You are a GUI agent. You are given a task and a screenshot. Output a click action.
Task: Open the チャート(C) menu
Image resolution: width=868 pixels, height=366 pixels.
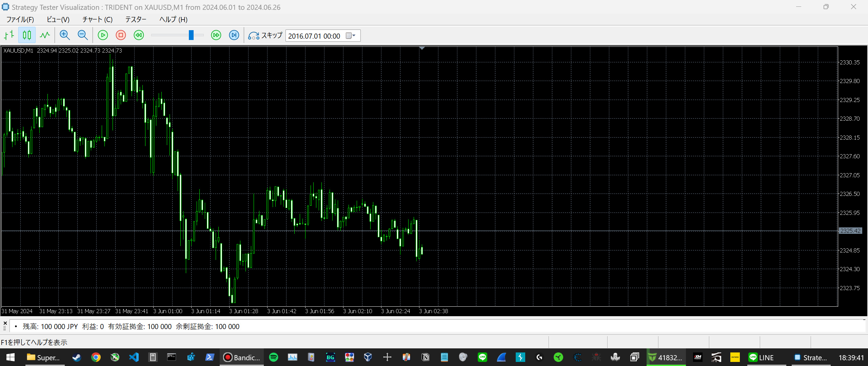(x=97, y=19)
